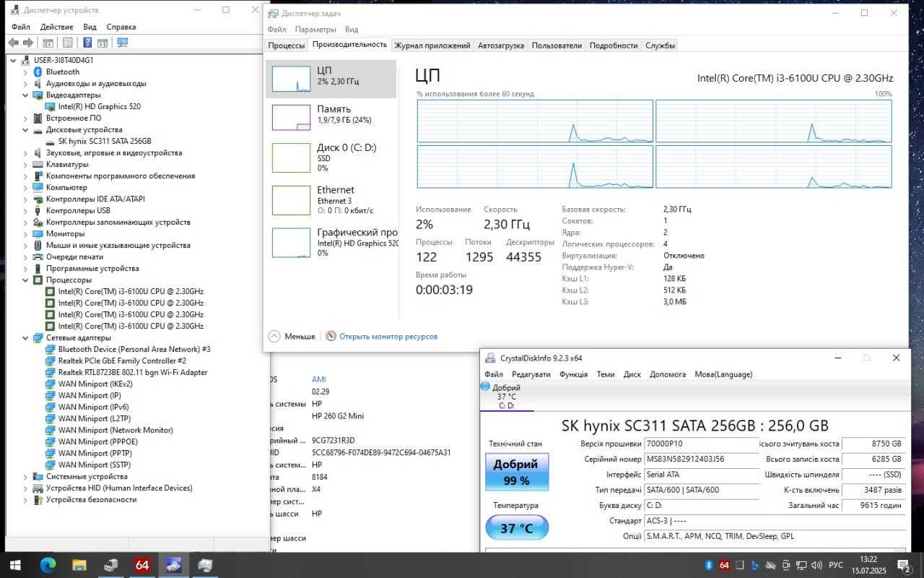Open Действие menu in Device Manager
This screenshot has width=924, height=578.
point(56,27)
